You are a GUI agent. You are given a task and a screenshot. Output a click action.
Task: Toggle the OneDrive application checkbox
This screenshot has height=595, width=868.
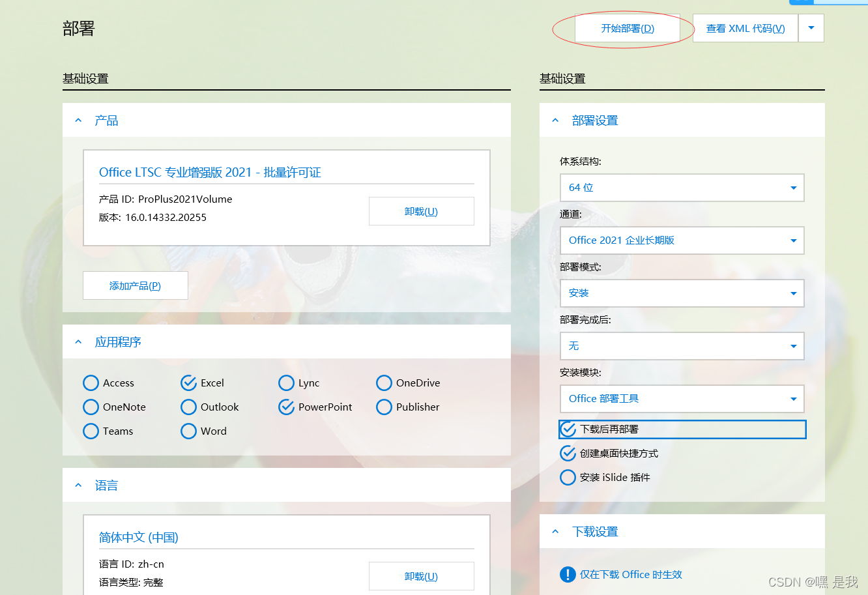click(x=384, y=383)
